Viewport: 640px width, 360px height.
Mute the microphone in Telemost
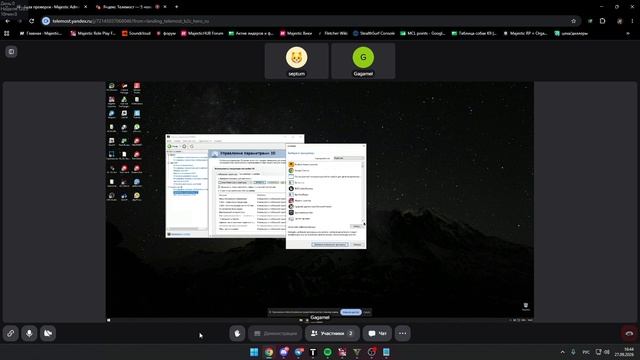pos(29,333)
